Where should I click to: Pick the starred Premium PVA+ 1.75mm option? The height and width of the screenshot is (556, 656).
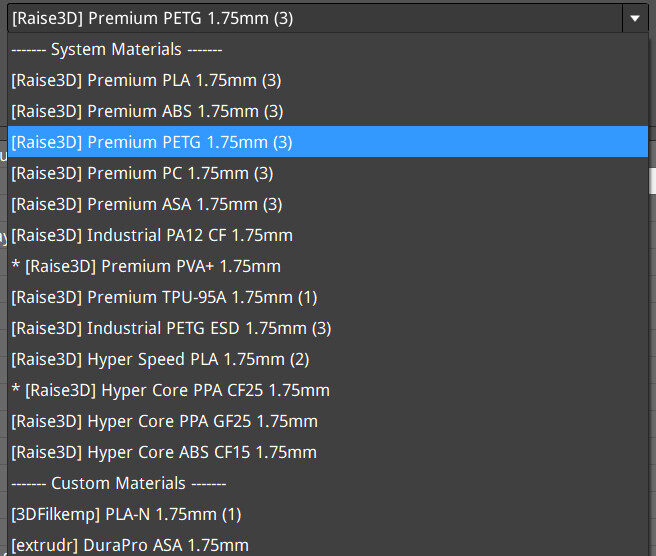point(146,266)
